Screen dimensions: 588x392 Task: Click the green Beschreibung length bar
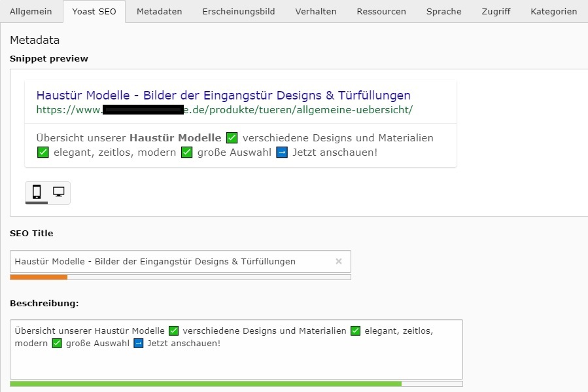pos(205,383)
